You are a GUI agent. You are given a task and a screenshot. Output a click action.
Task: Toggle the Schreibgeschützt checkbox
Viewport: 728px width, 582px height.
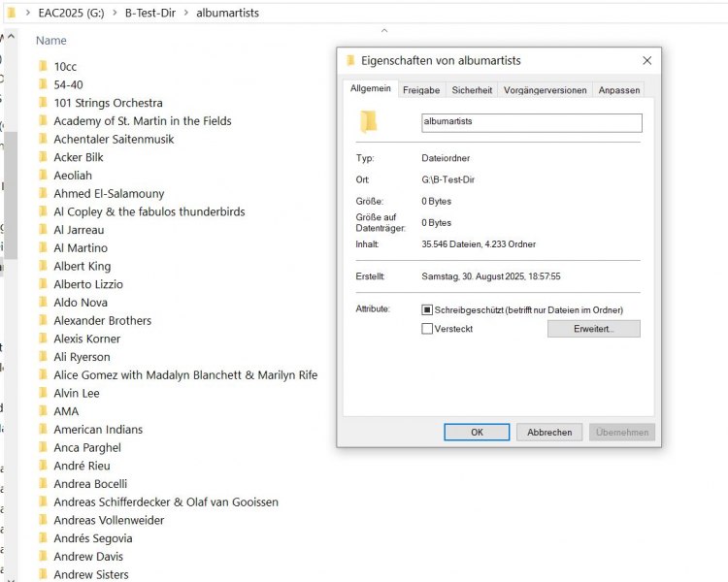pyautogui.click(x=427, y=309)
